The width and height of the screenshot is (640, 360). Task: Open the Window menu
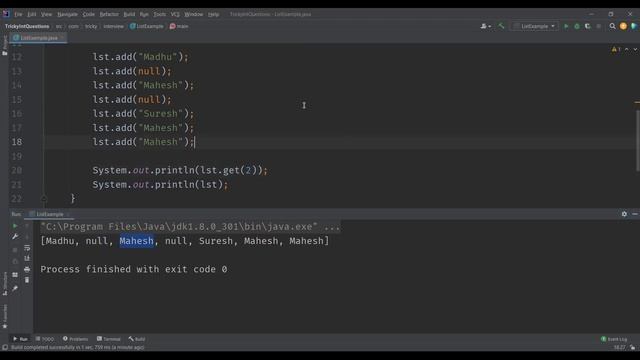[x=193, y=14]
